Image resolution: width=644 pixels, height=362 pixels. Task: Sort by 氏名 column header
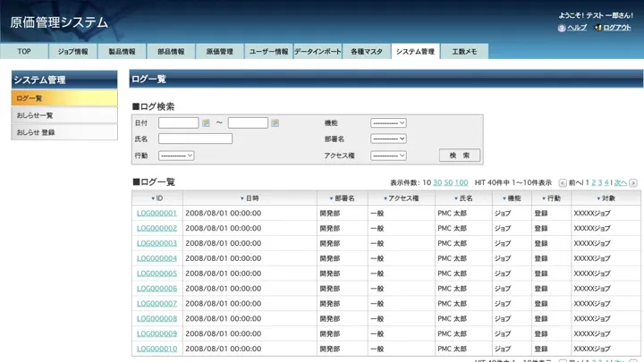click(463, 198)
